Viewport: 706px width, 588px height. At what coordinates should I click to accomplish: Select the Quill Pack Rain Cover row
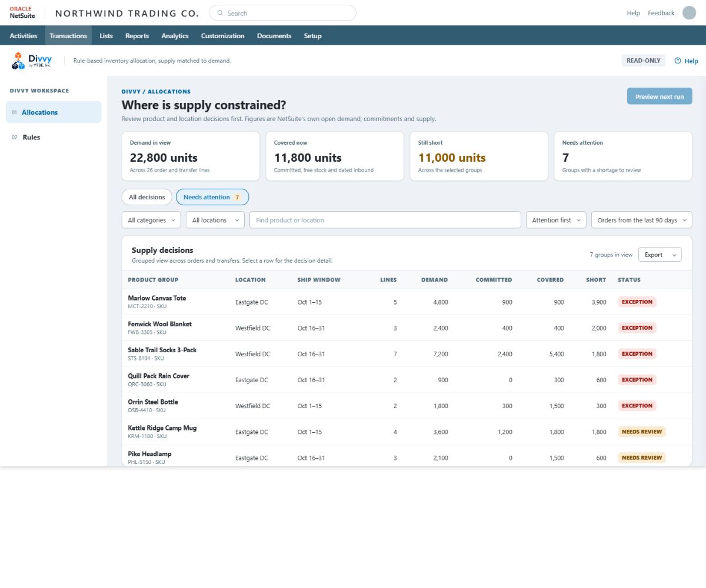[x=407, y=380]
